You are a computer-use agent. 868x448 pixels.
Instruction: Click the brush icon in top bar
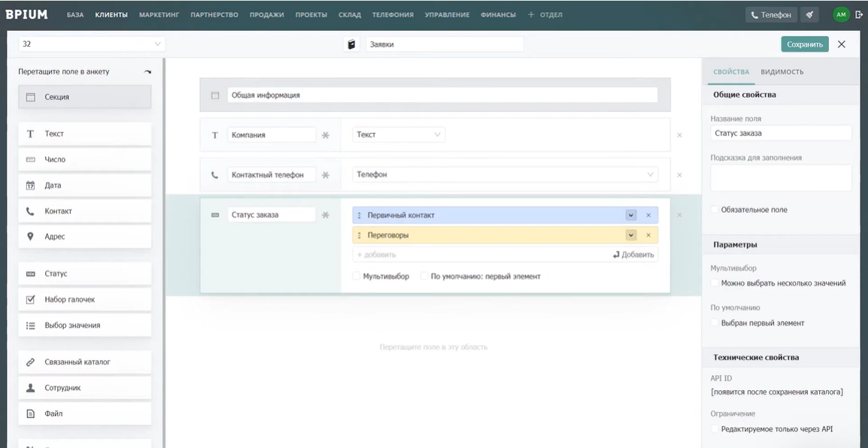(x=809, y=14)
